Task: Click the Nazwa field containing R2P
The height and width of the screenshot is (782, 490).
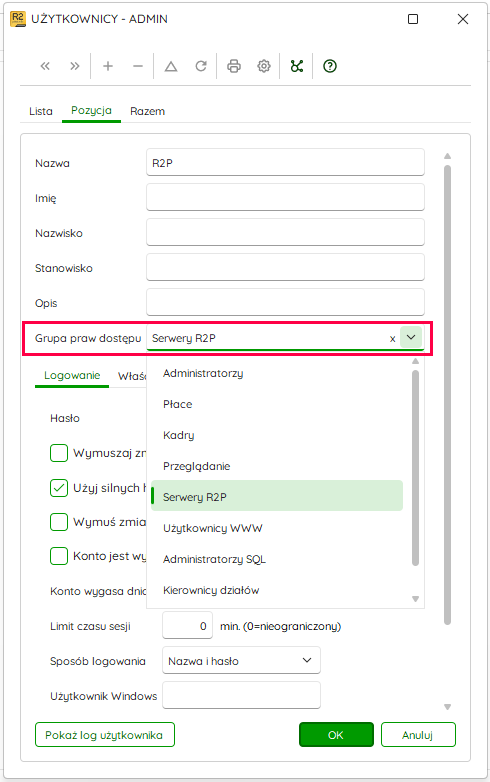Action: coord(285,162)
